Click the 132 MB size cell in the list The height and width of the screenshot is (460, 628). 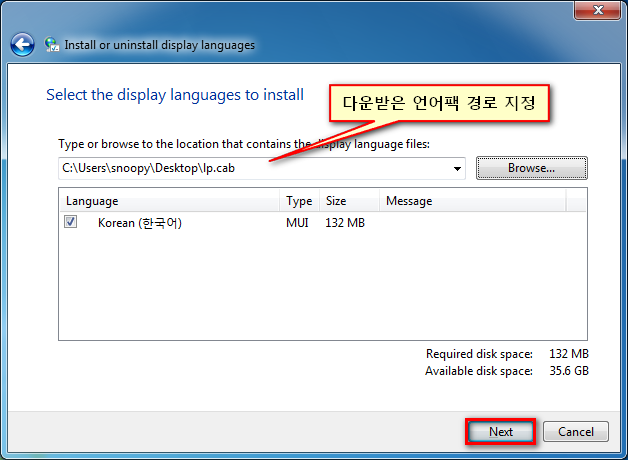[345, 223]
